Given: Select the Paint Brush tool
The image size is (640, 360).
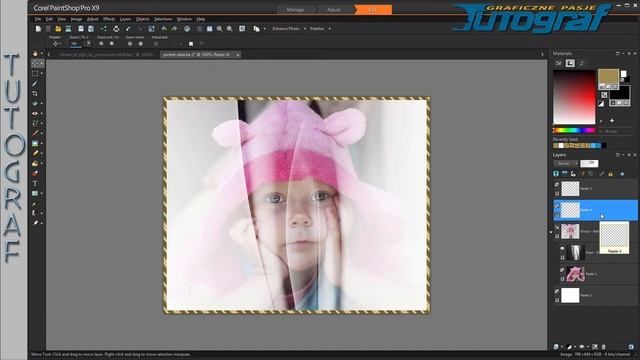Looking at the screenshot, I should (x=35, y=133).
